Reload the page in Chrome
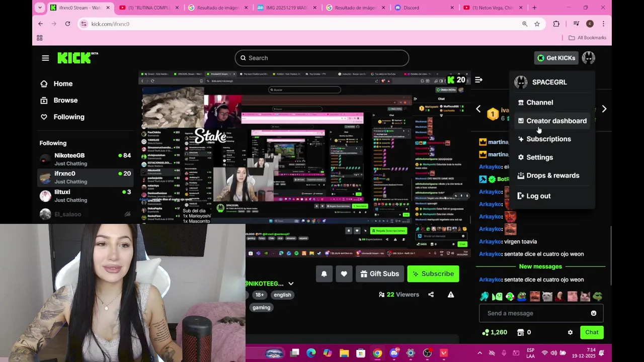 click(67, 24)
